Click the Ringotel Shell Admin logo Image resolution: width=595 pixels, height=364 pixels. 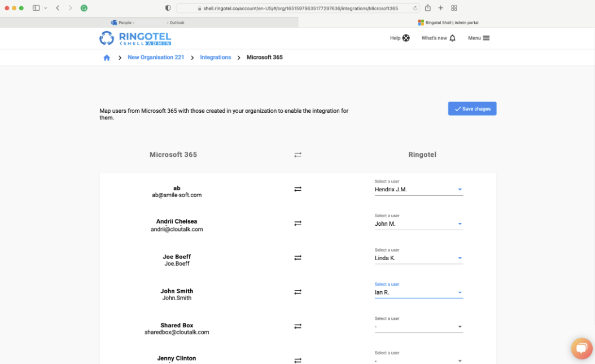(135, 38)
